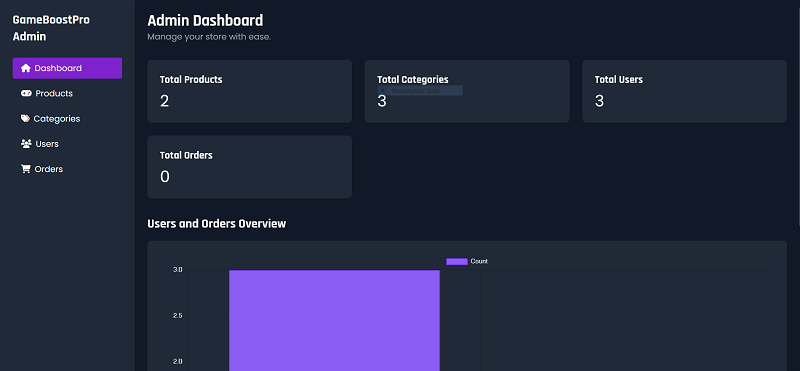Click the Total Products card
This screenshot has width=800, height=371.
coord(249,91)
